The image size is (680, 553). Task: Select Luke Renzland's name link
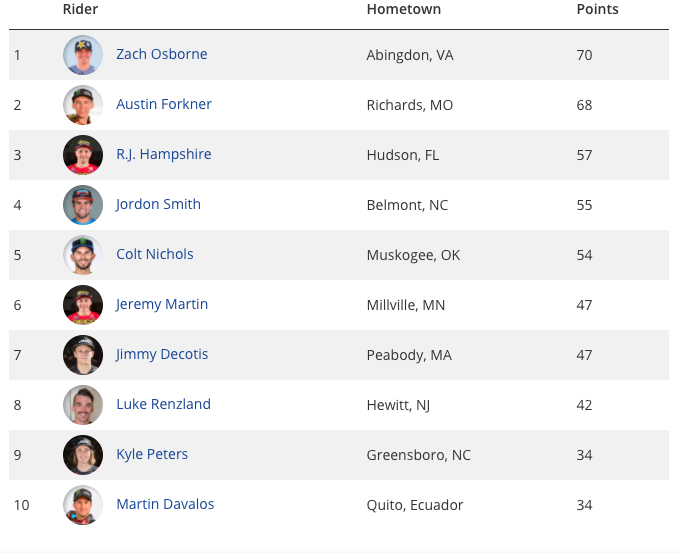pos(163,404)
